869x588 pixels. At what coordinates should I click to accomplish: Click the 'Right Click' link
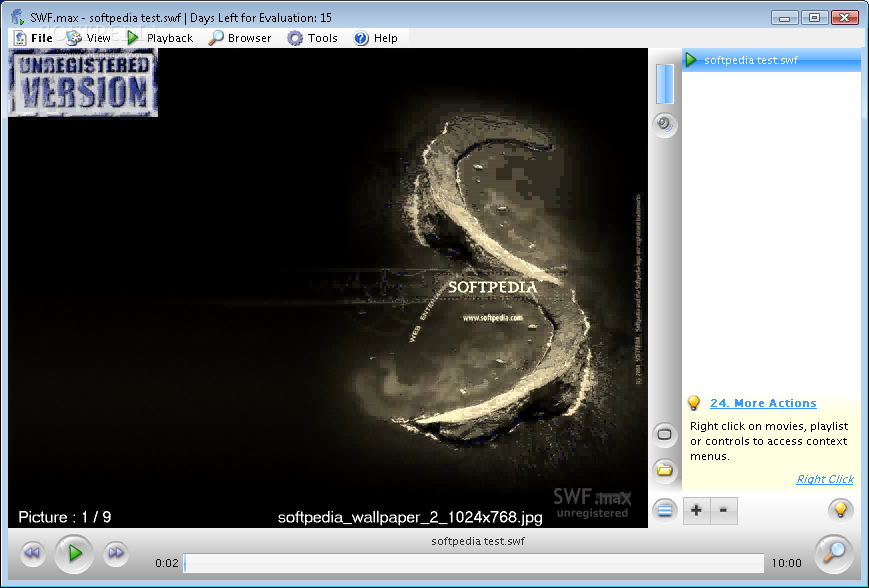pyautogui.click(x=825, y=479)
